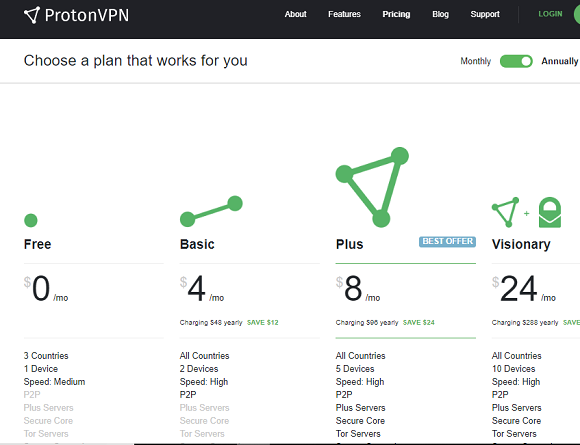Select the Monthly billing label
The image size is (580, 445).
click(475, 61)
